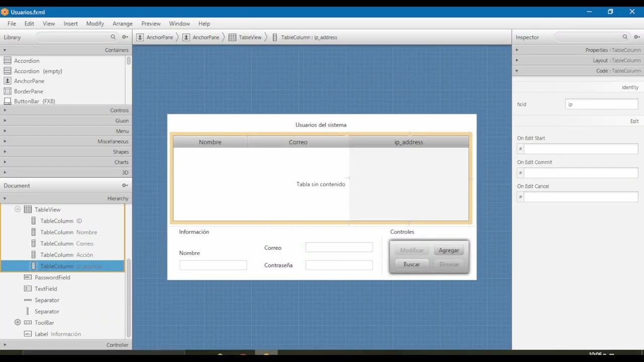The width and height of the screenshot is (644, 362).
Task: Expand the Layout : TableColumn section
Action: (517, 60)
